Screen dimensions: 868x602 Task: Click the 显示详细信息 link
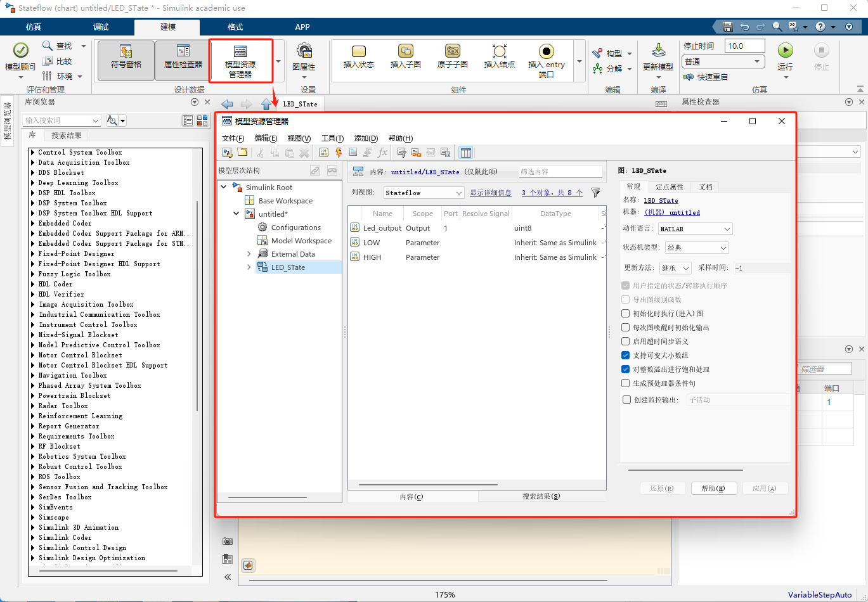(491, 193)
